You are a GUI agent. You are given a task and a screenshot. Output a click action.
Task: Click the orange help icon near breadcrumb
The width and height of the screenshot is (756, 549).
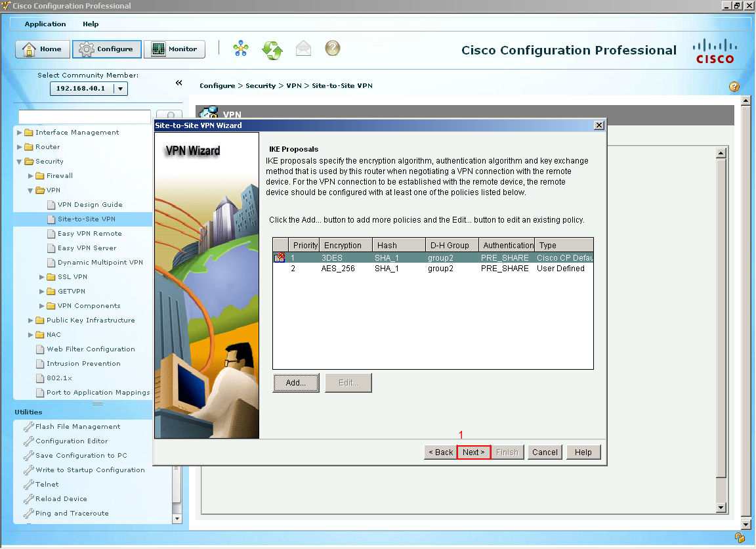pyautogui.click(x=734, y=87)
